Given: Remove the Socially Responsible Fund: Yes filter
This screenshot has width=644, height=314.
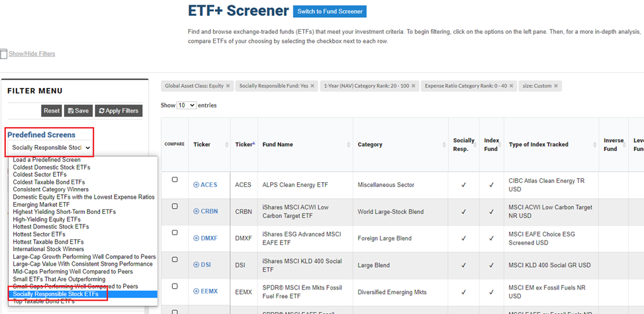Looking at the screenshot, I should (312, 86).
